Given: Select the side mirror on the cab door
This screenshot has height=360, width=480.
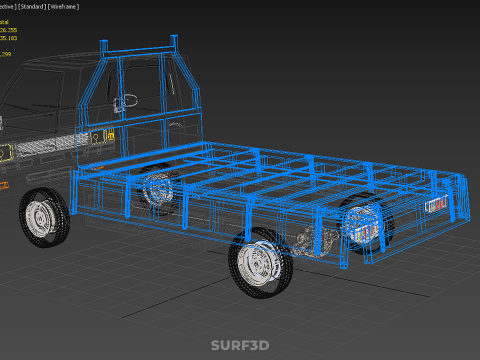Looking at the screenshot, I should [125, 103].
